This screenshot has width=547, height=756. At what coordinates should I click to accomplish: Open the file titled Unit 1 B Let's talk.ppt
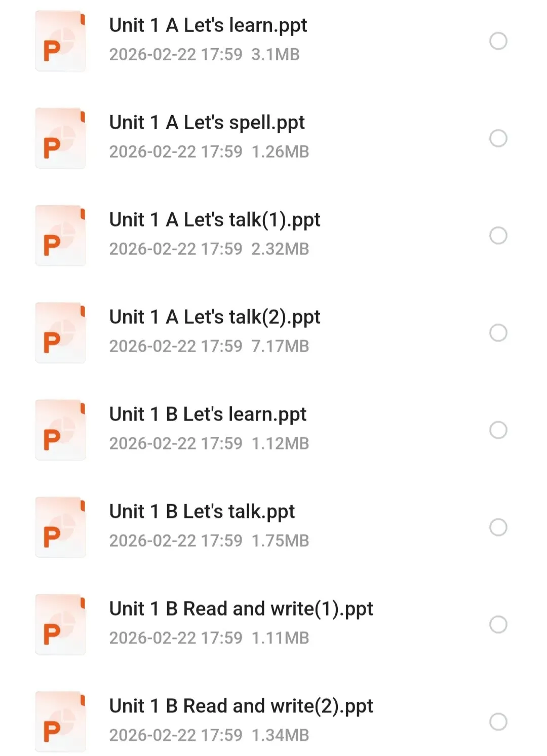tap(202, 512)
